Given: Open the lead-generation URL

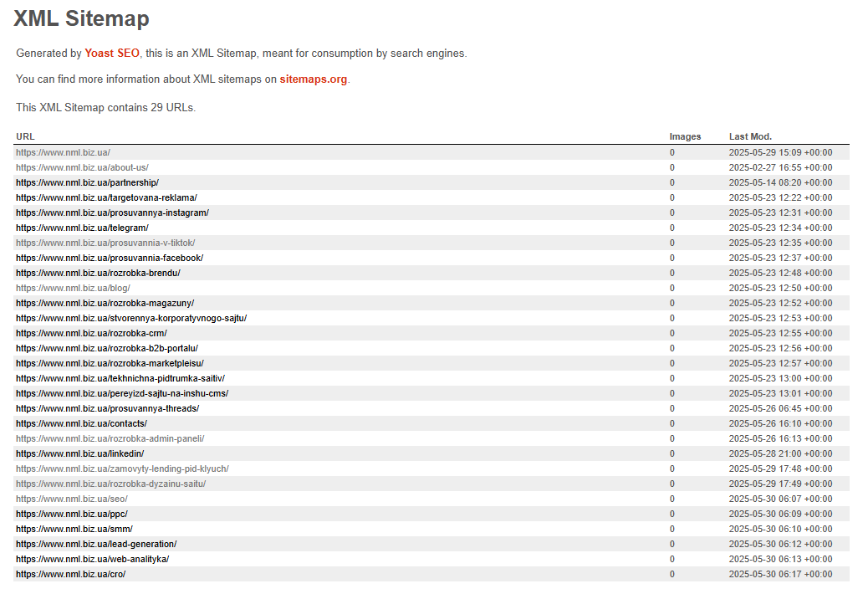Looking at the screenshot, I should [96, 544].
